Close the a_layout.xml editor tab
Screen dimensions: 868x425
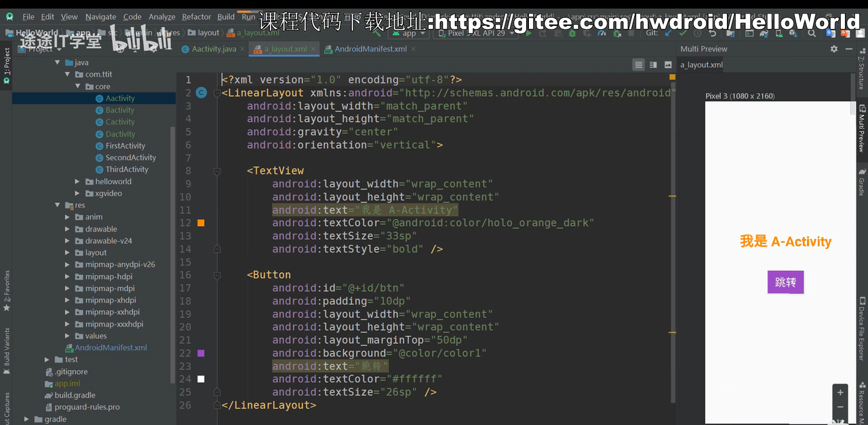coord(313,49)
